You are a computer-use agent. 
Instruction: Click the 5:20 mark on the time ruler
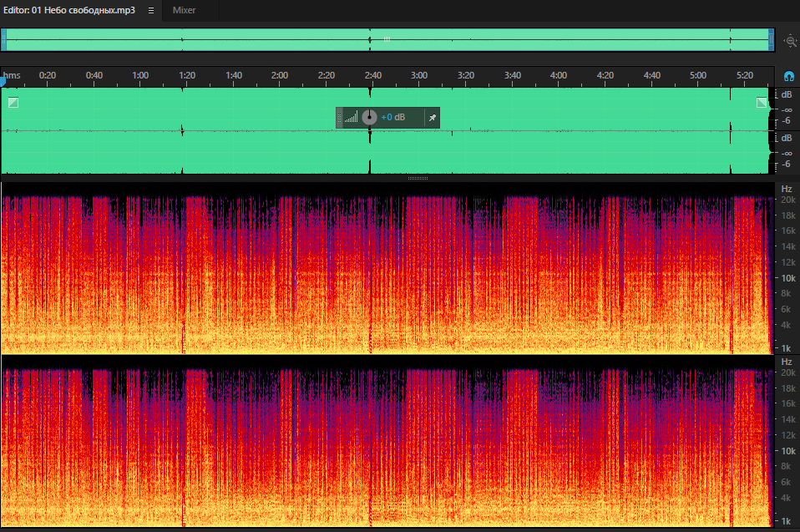(x=745, y=75)
